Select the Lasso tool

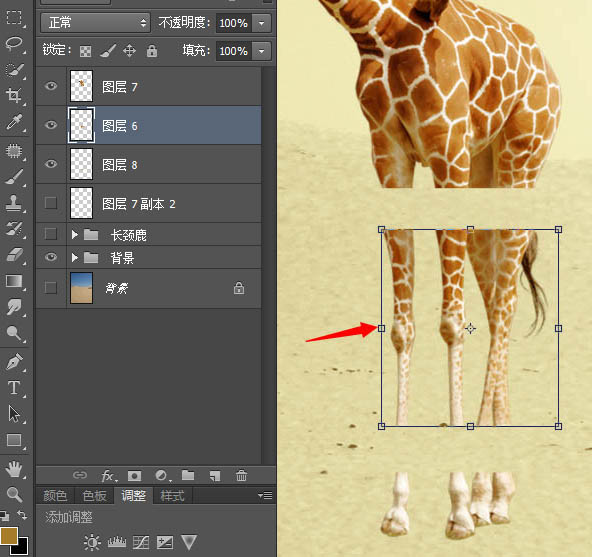point(14,43)
